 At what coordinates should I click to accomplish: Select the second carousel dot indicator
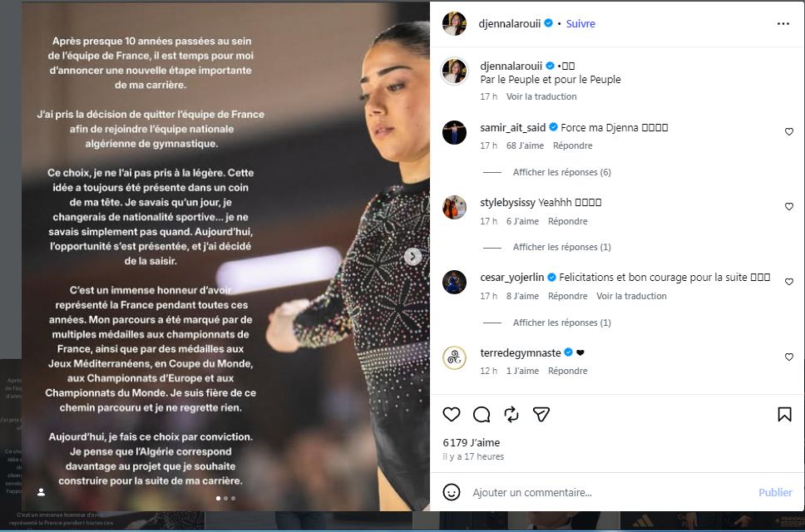click(226, 498)
